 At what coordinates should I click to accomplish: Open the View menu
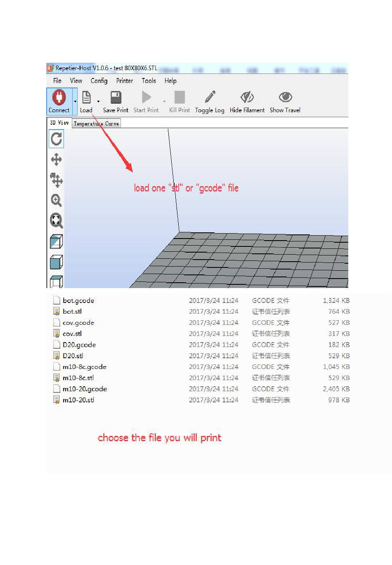point(76,80)
